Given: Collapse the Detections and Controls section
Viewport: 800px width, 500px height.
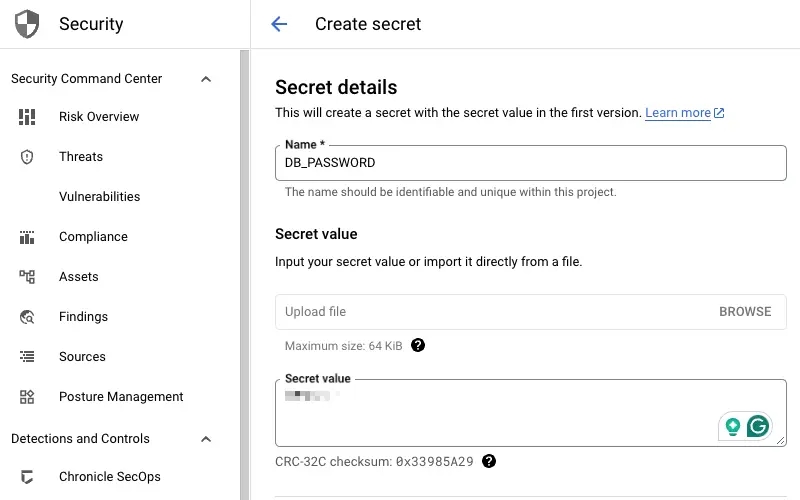Looking at the screenshot, I should click(206, 439).
